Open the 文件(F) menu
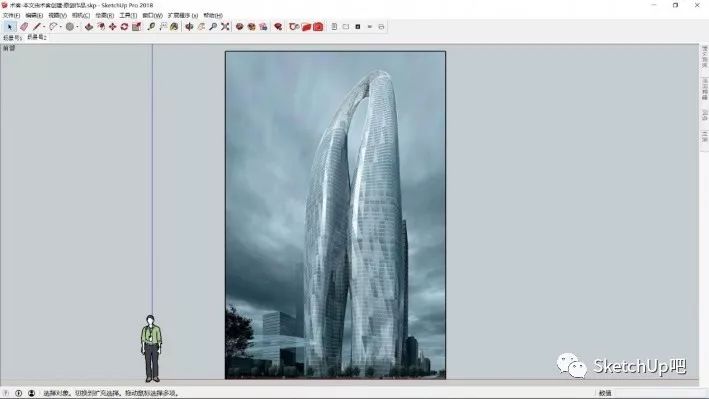This screenshot has height=399, width=709. (11, 15)
